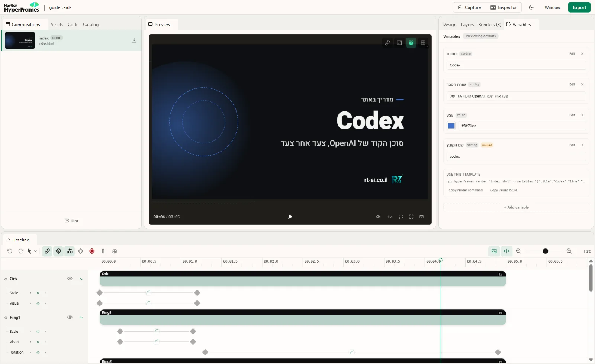Click the red diamond record keyframe icon

tap(92, 251)
